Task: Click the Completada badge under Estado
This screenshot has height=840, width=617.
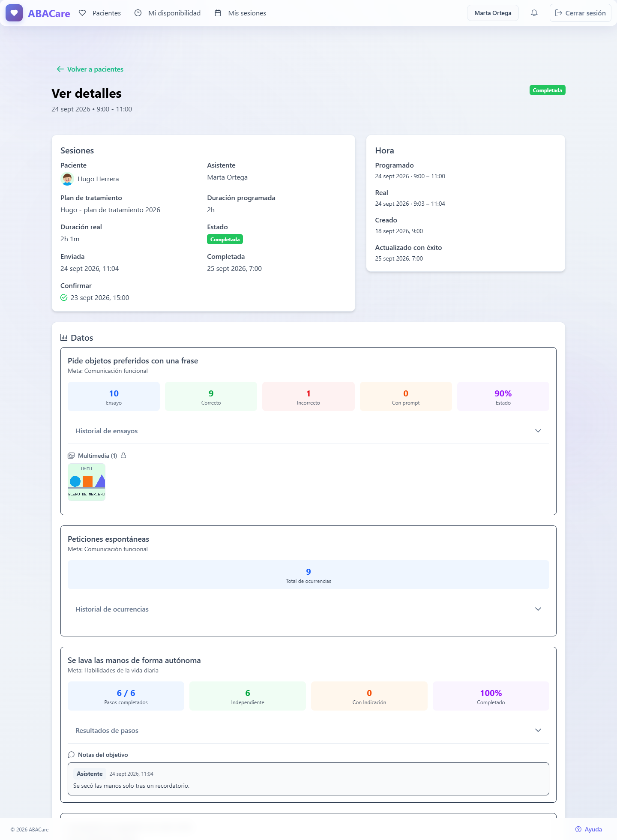Action: 225,239
